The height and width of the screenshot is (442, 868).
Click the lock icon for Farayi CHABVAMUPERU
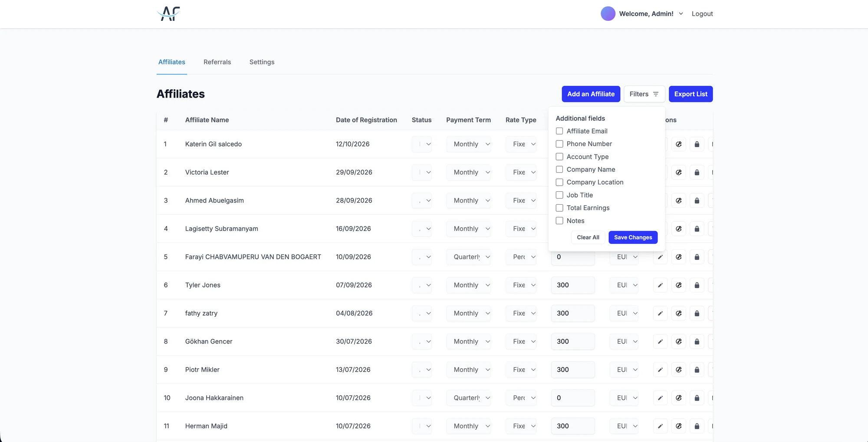pos(697,257)
